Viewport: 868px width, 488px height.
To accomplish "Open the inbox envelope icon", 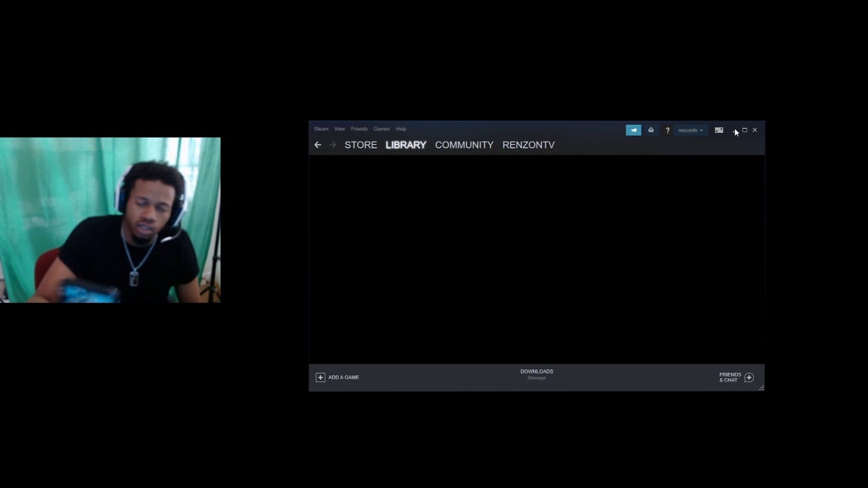I will (651, 130).
